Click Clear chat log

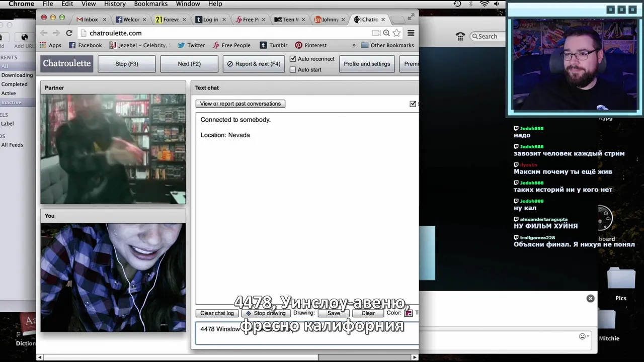click(217, 313)
